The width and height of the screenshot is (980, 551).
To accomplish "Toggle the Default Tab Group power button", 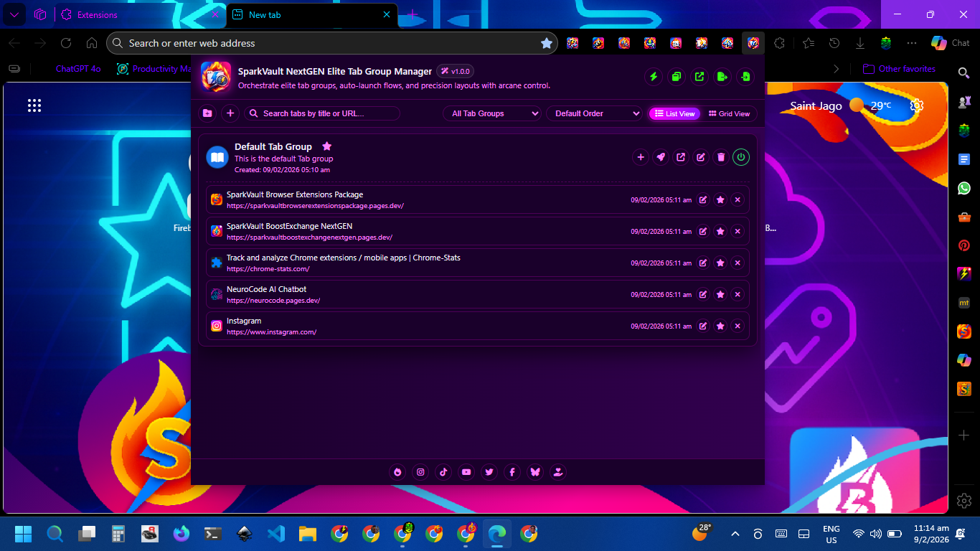I will 741,157.
